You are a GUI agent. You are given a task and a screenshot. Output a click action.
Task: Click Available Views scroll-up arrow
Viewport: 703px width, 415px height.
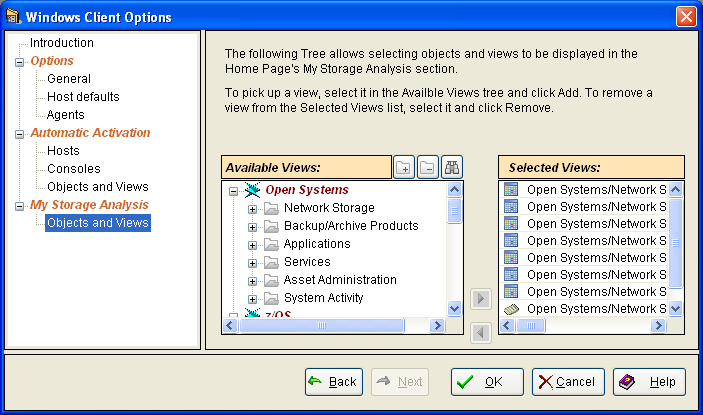(x=454, y=190)
